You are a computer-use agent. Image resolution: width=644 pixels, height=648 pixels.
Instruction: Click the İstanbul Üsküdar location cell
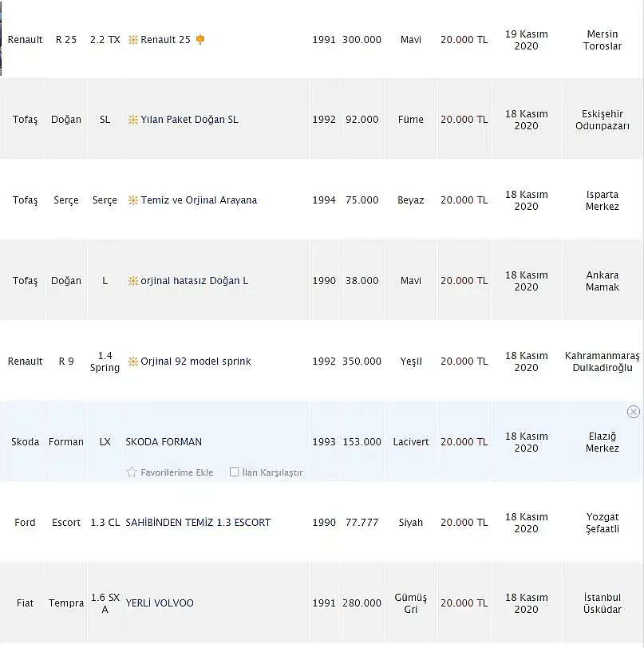pyautogui.click(x=603, y=603)
